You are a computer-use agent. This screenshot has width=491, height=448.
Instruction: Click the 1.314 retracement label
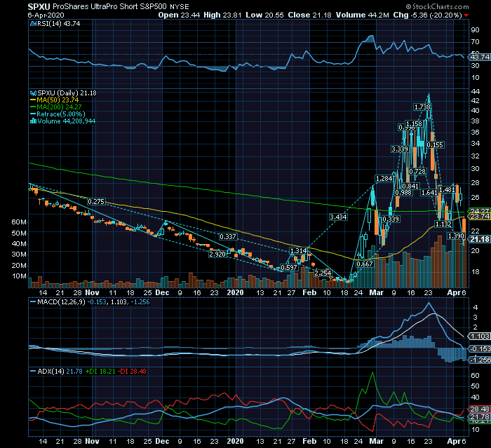click(298, 251)
